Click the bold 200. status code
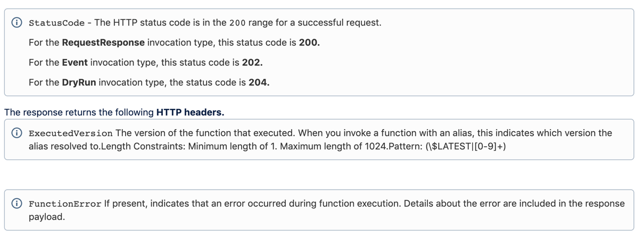Image resolution: width=644 pixels, height=246 pixels. [x=309, y=43]
